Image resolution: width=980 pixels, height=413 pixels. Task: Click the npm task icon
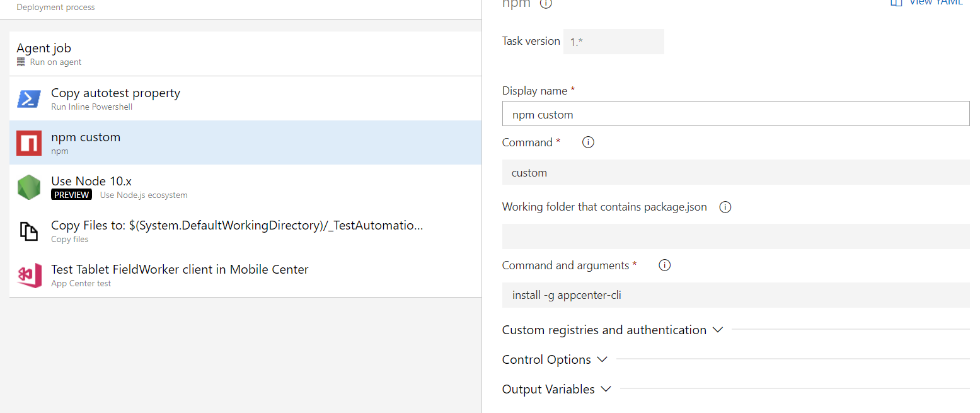(28, 143)
